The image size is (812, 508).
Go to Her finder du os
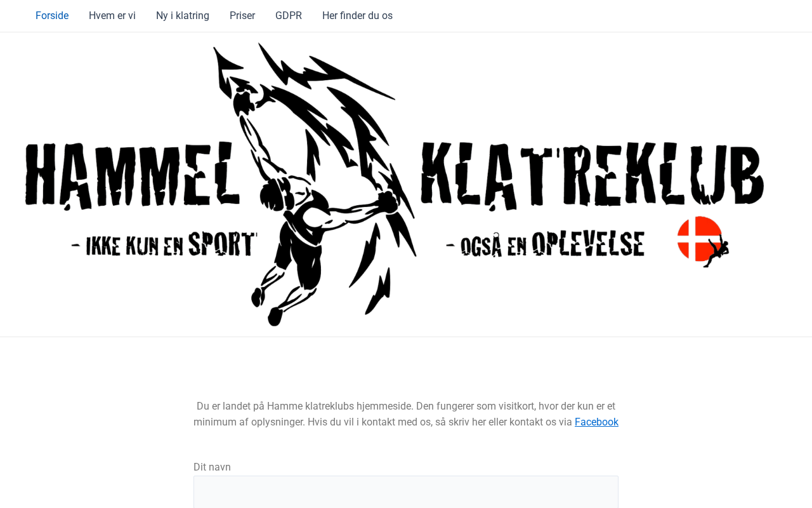point(357,16)
